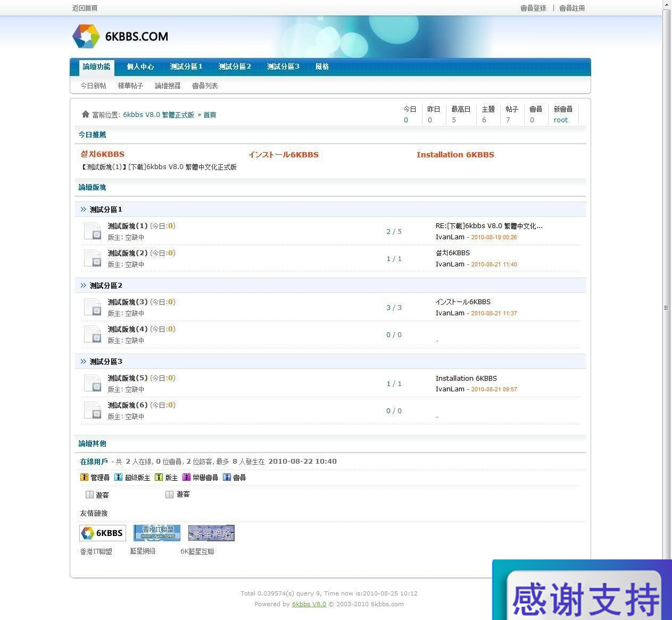Screen dimensions: 672x620
Task: Click the first 遊客 guest icon
Action: pyautogui.click(x=89, y=495)
